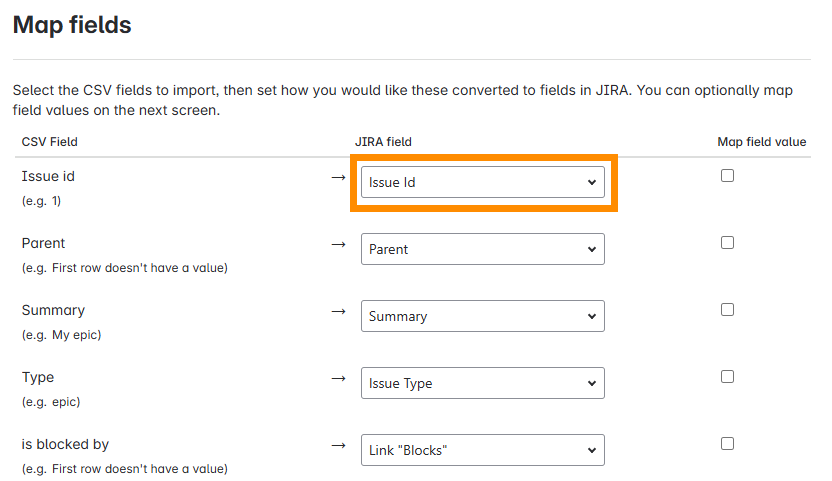Screen dimensions: 832x481
Task: Enable map field value for is blocked by
Action: tap(728, 444)
